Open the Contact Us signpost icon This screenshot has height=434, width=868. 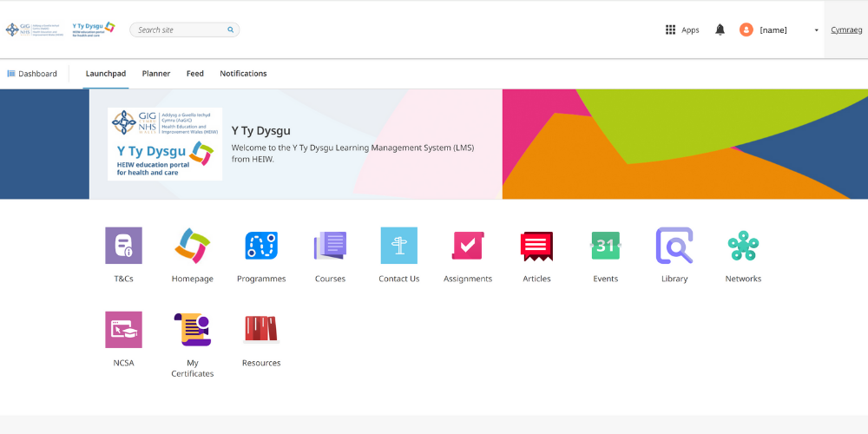pos(399,246)
